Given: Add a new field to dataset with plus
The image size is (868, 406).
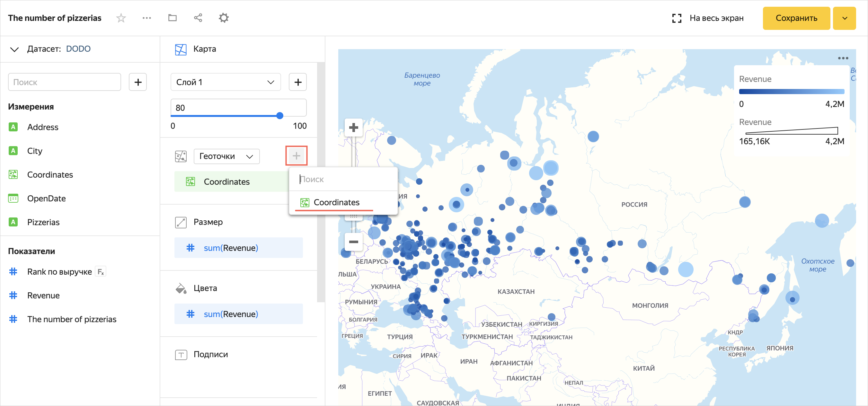Looking at the screenshot, I should (138, 82).
